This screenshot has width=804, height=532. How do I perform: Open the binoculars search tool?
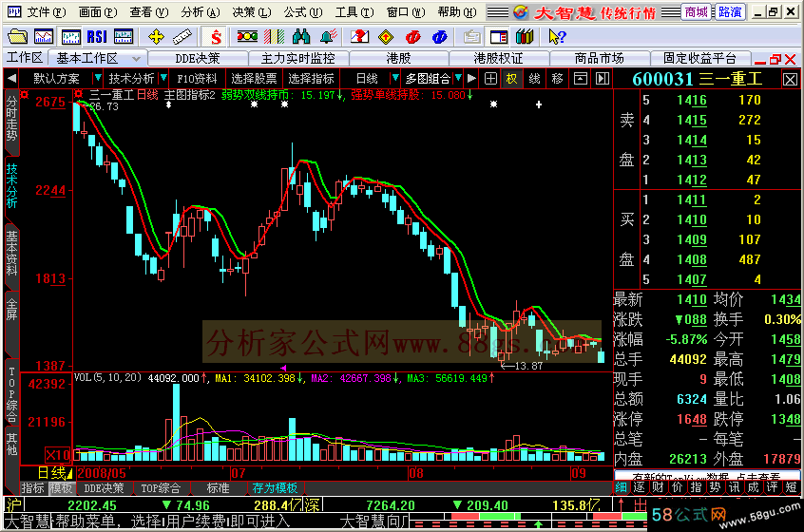click(301, 37)
